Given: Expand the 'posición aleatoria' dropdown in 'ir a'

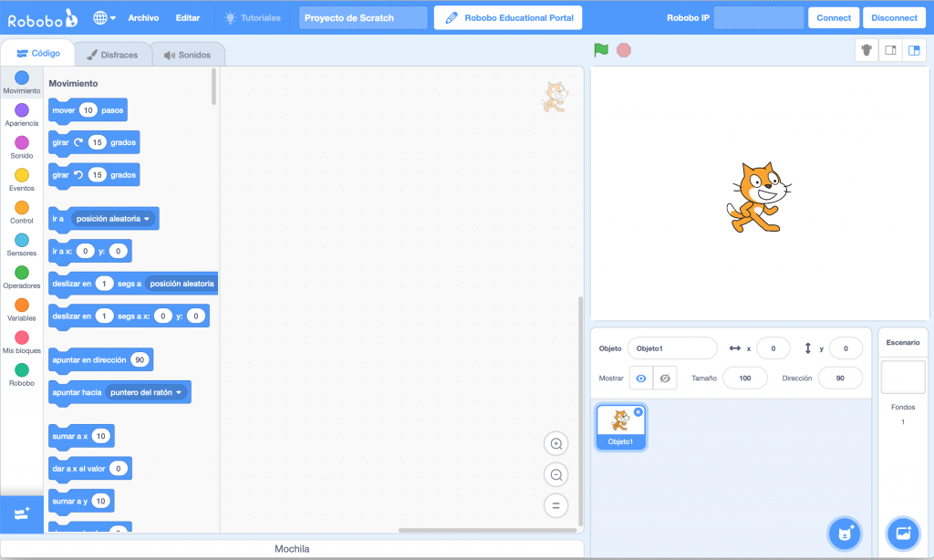Looking at the screenshot, I should pyautogui.click(x=146, y=219).
